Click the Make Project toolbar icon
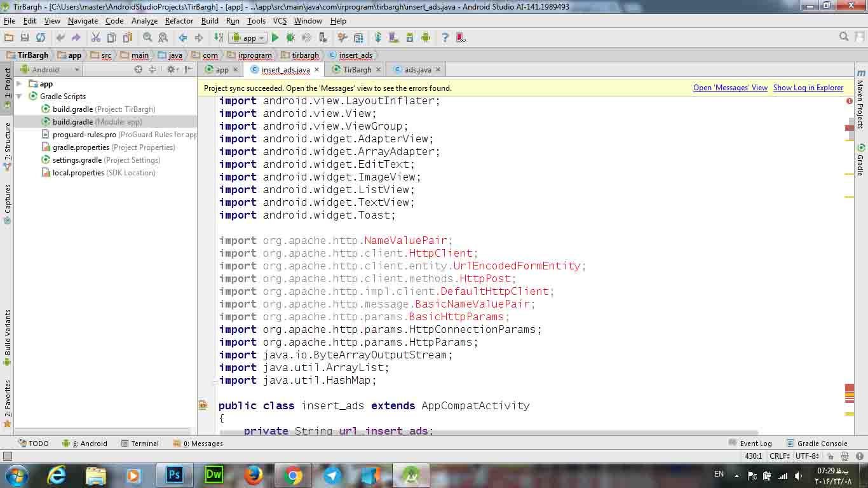This screenshot has height=488, width=868. click(219, 38)
